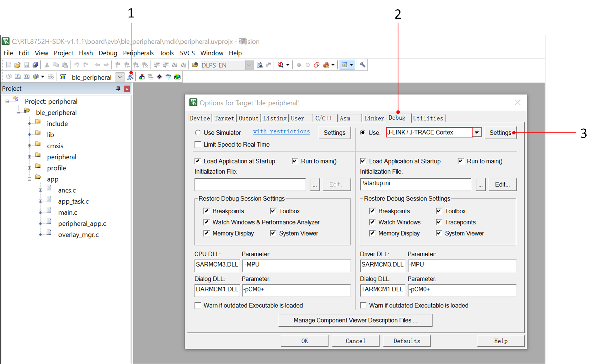Switch to the Utilities tab
The height and width of the screenshot is (364, 595).
[x=428, y=118]
